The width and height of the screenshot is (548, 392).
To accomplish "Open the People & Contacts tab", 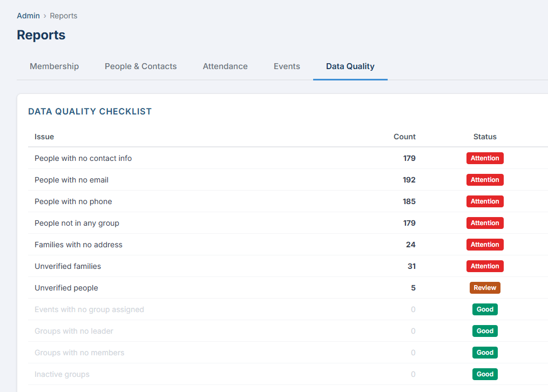I will (140, 66).
